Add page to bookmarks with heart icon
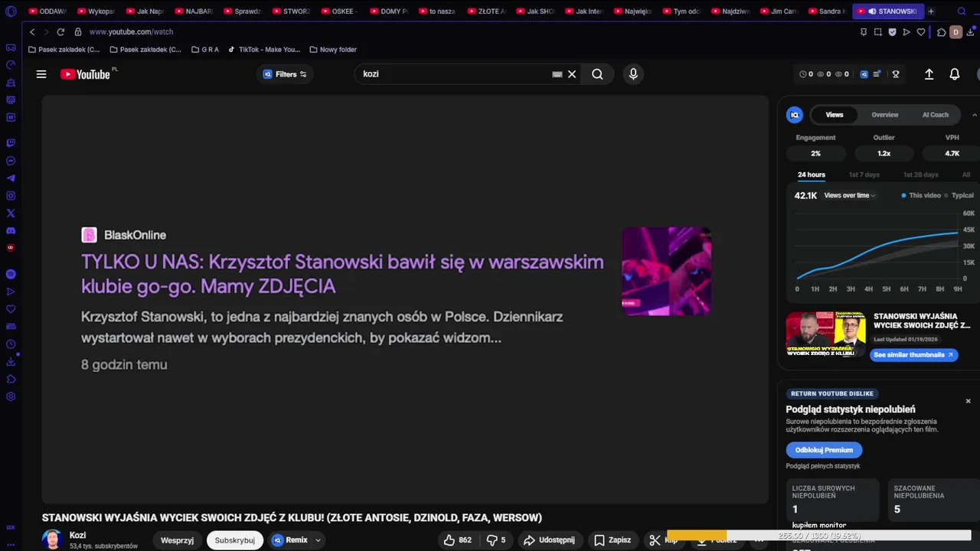 pyautogui.click(x=921, y=32)
